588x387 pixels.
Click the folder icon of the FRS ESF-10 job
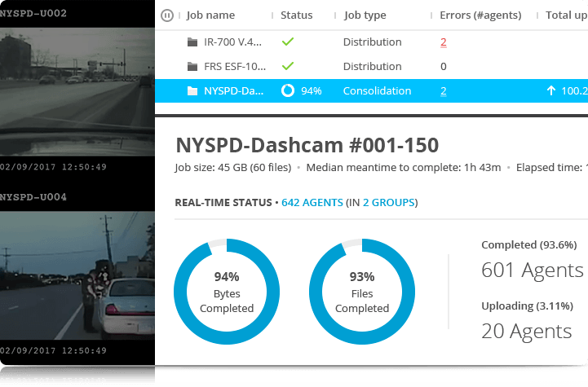point(192,66)
